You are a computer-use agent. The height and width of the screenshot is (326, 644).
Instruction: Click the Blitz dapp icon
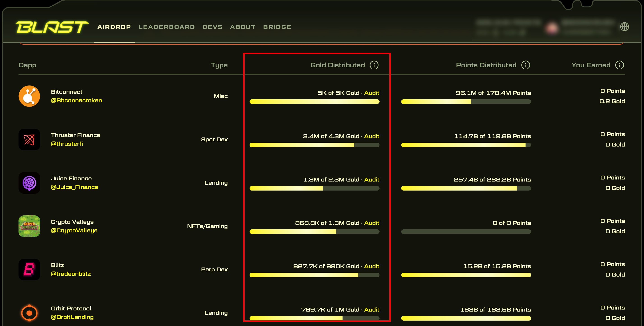[29, 270]
